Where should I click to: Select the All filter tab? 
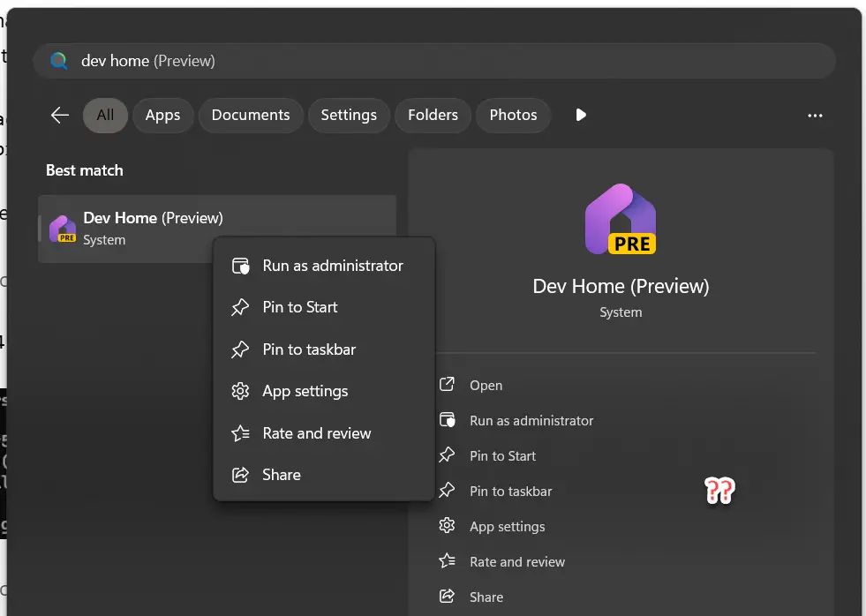pyautogui.click(x=105, y=115)
